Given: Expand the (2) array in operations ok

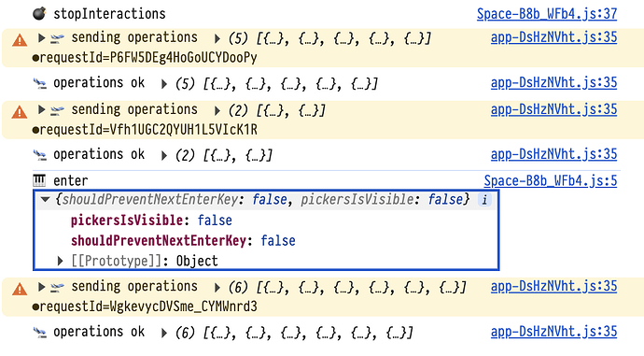Looking at the screenshot, I should coord(164,156).
